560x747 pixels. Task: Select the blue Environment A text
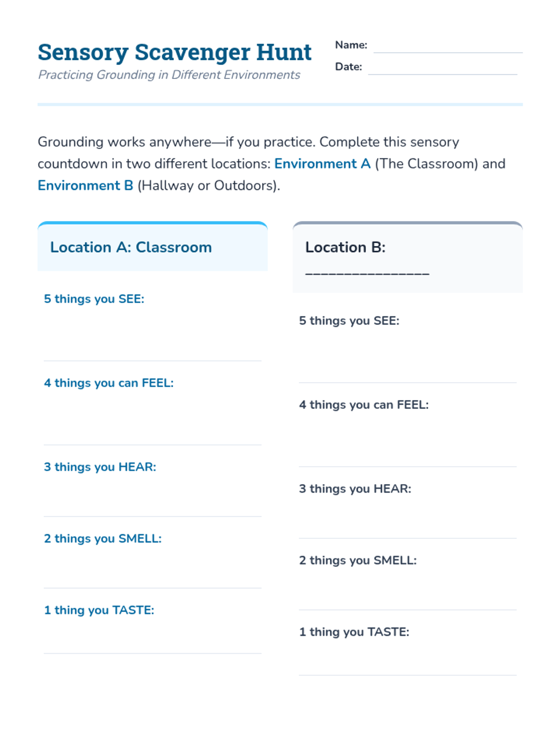point(322,164)
